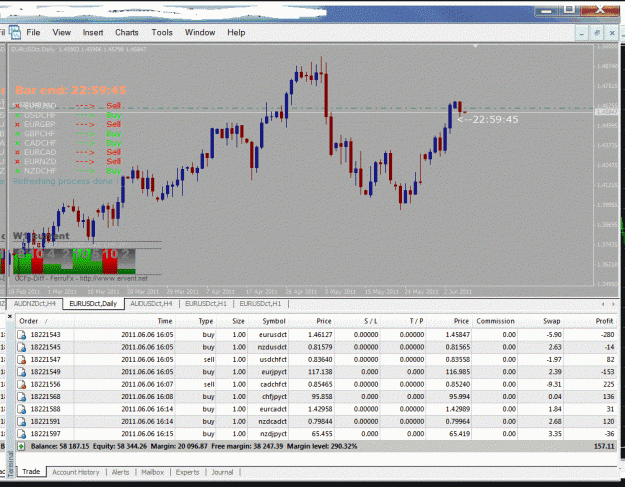Screen dimensions: 625x487
Task: Close the Terminal panel with the x
Action: coord(10,316)
